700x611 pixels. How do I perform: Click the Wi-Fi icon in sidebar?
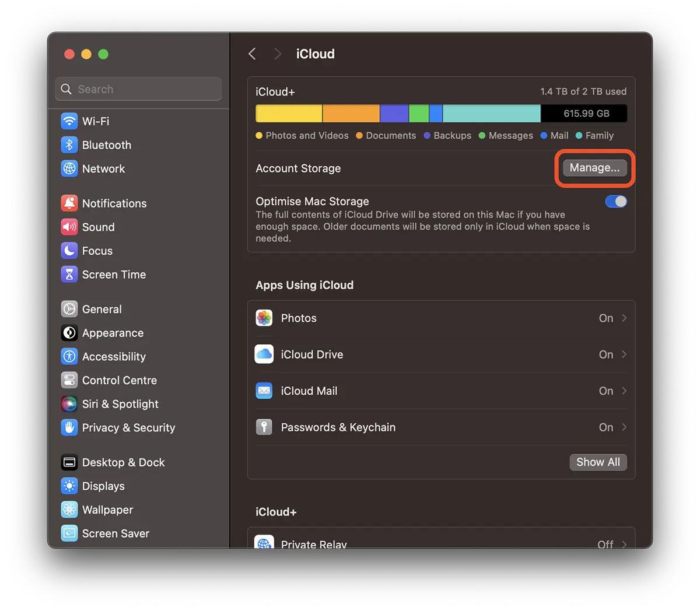coord(69,121)
